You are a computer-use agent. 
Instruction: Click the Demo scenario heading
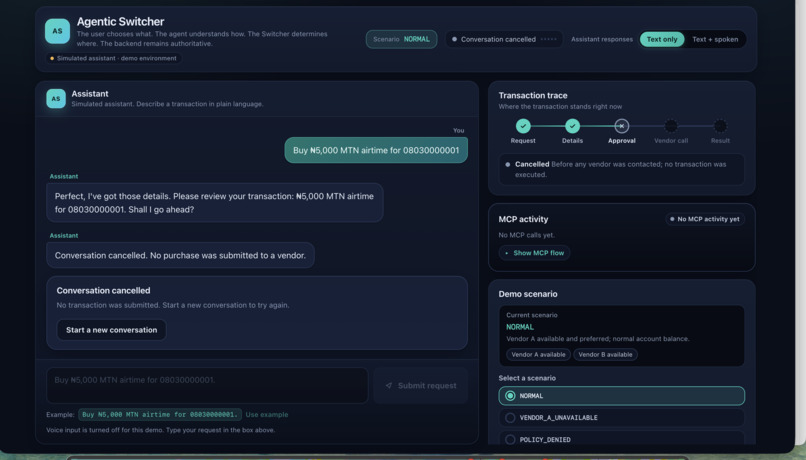click(x=527, y=294)
